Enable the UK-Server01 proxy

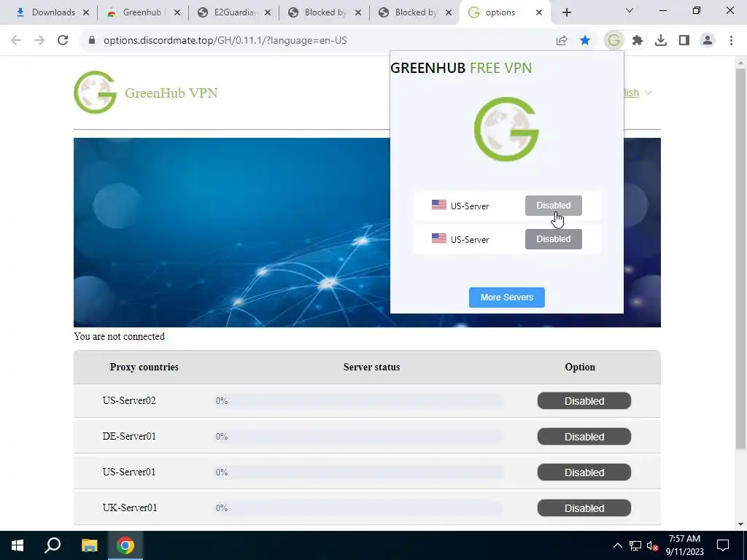(584, 508)
